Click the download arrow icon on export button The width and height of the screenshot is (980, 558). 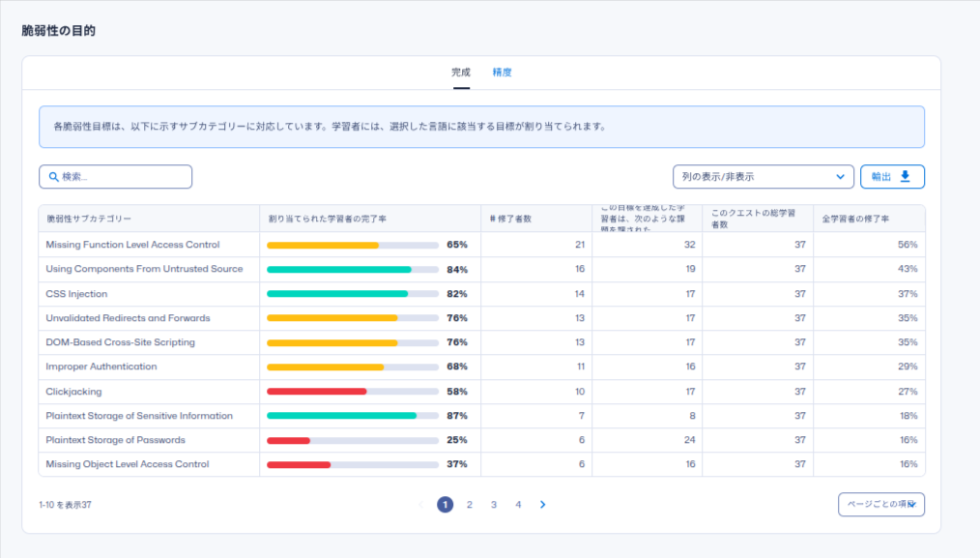point(906,176)
